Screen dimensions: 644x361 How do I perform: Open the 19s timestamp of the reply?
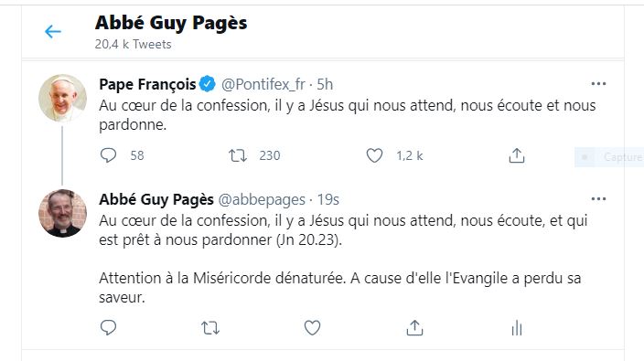(x=327, y=200)
